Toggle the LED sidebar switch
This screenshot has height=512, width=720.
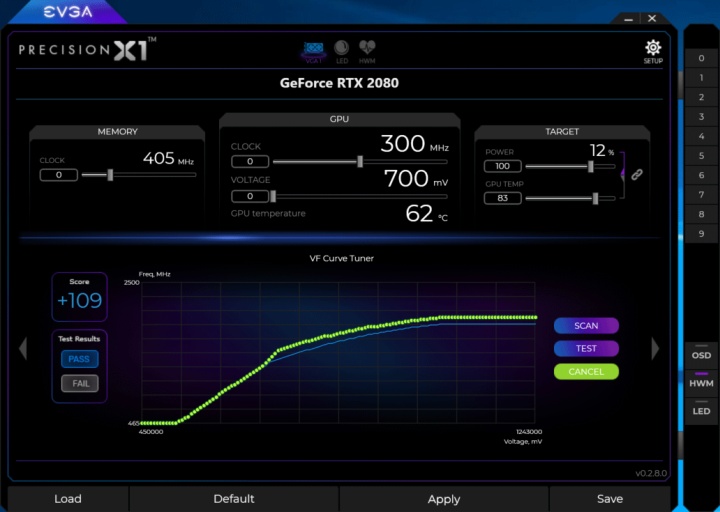click(x=701, y=409)
